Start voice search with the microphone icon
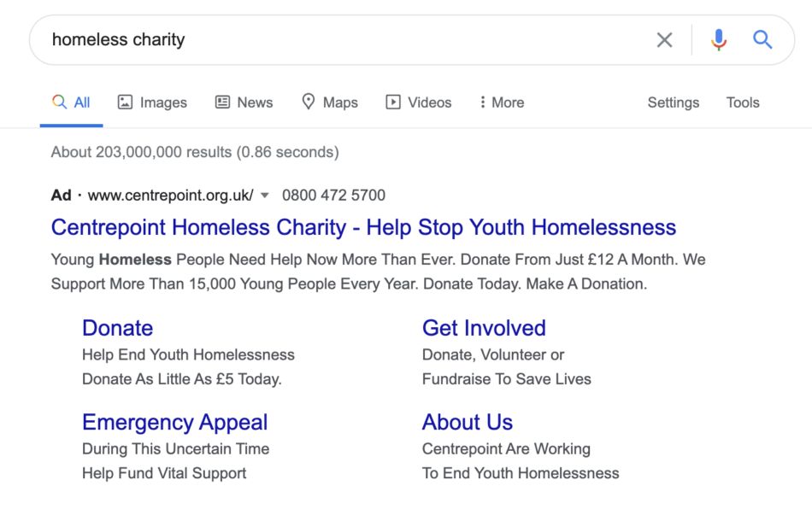This screenshot has height=515, width=812. coord(719,39)
